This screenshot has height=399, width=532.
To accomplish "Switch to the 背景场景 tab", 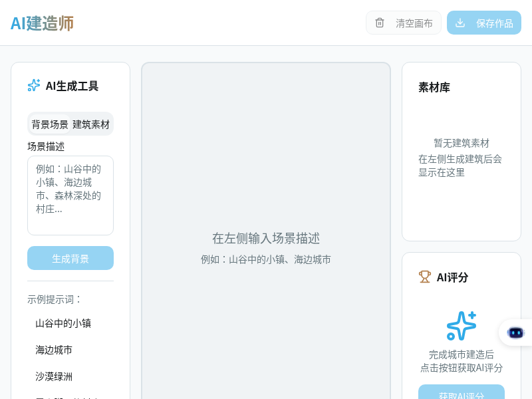I will point(50,124).
